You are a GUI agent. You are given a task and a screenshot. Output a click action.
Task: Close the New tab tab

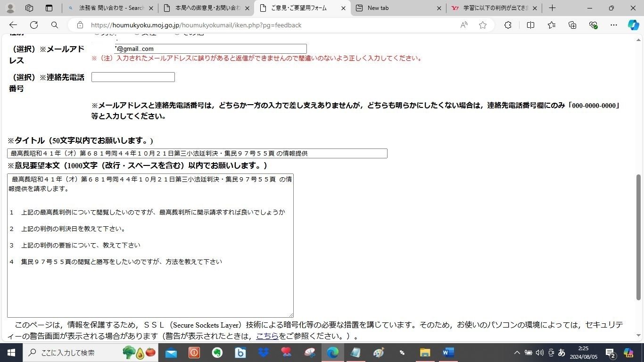click(439, 8)
